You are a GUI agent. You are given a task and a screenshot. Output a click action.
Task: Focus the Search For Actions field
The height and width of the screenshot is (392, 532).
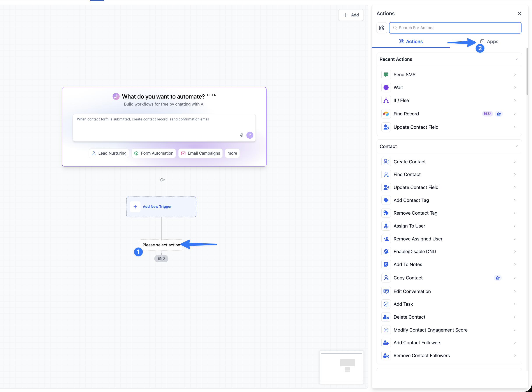(x=455, y=28)
